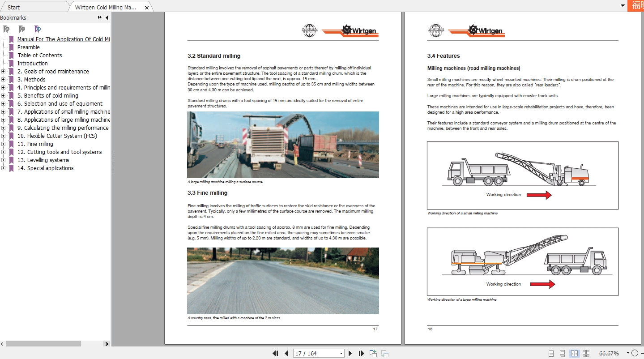Add a new bookmark
This screenshot has height=359, width=644.
tap(21, 29)
